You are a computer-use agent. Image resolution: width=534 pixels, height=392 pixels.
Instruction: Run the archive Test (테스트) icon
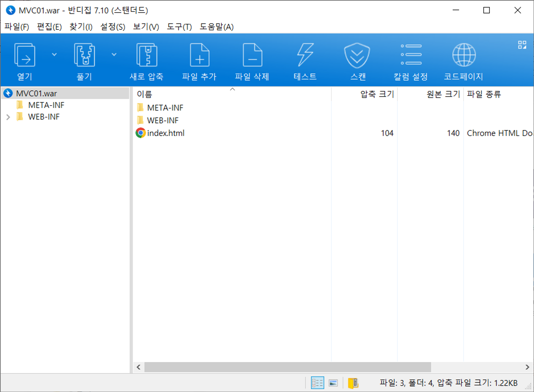[305, 55]
